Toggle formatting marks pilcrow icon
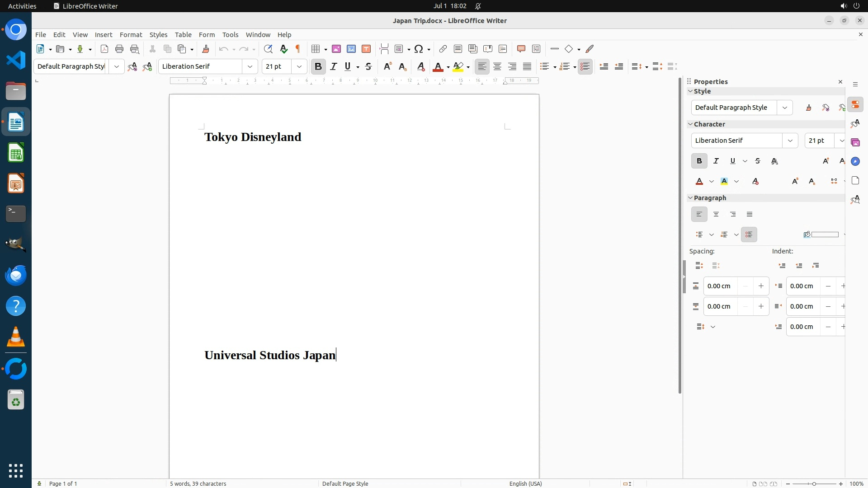Screen dimensions: 868x488 point(298,49)
